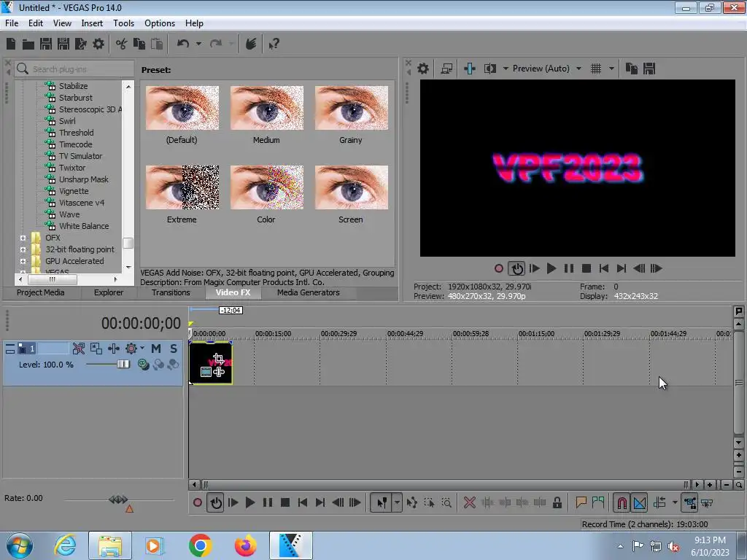Adjust the track Level slider handle
747x560 pixels.
click(x=123, y=365)
